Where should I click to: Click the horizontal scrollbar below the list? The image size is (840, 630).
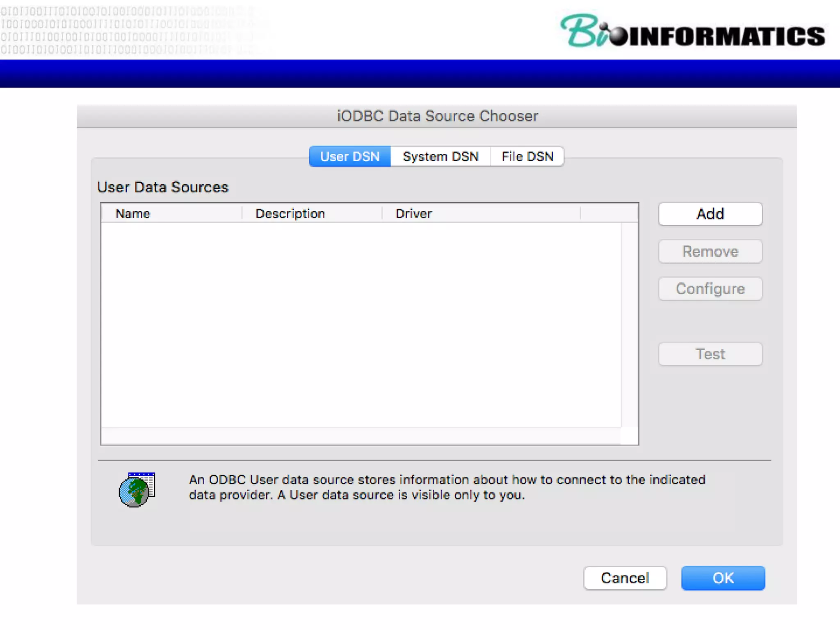click(x=361, y=436)
